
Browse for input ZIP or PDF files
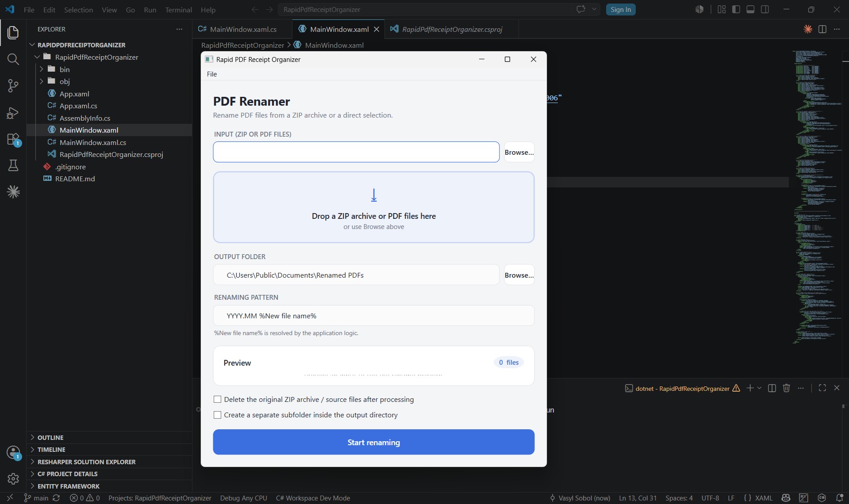pyautogui.click(x=519, y=152)
